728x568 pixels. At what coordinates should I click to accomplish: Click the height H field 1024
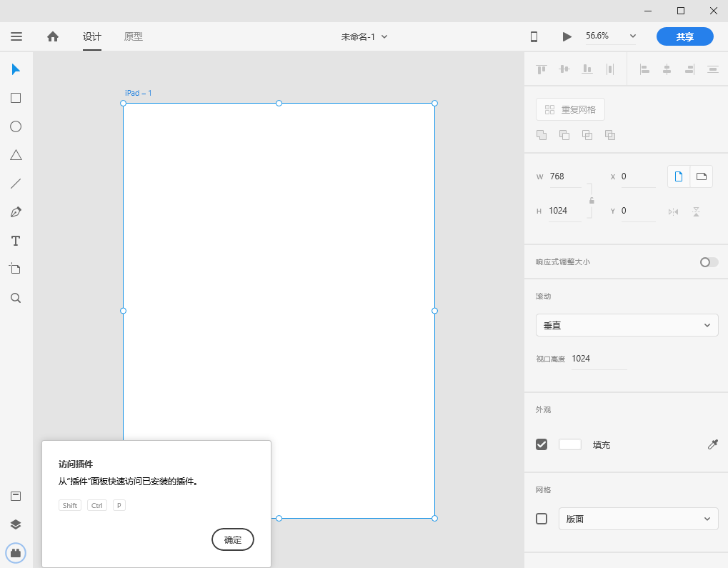564,211
